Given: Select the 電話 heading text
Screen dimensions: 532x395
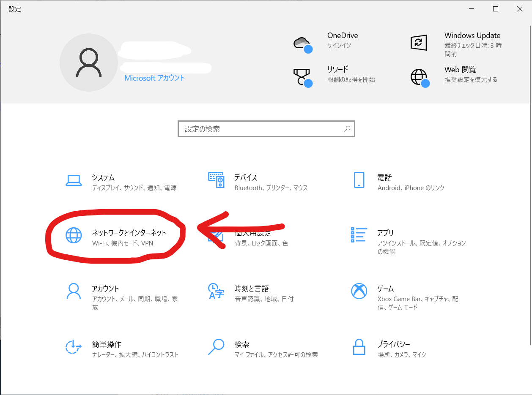Looking at the screenshot, I should [x=384, y=177].
